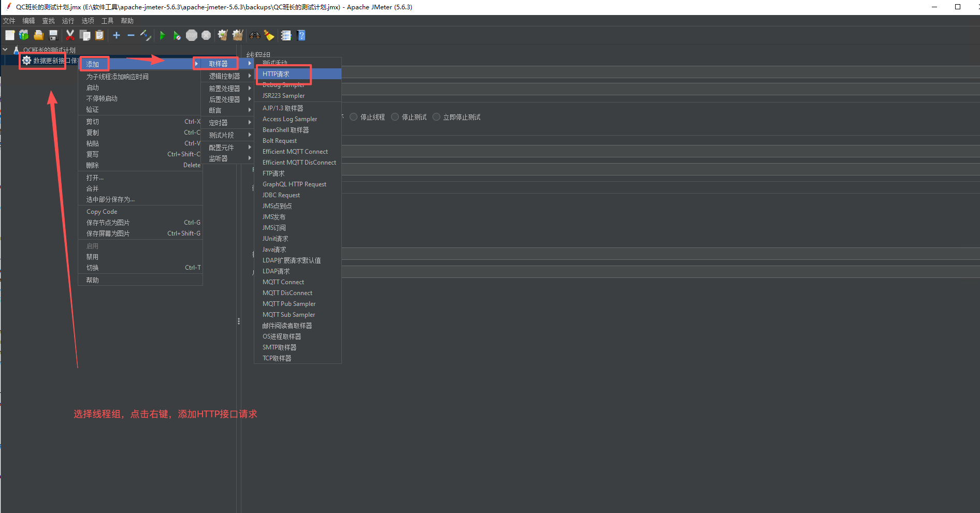Open the 工具 menu
This screenshot has height=513, width=980.
click(108, 21)
